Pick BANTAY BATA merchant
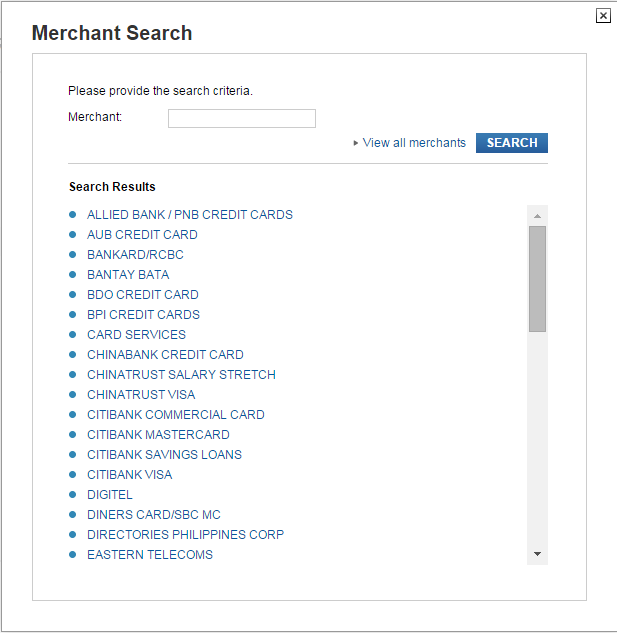Screen dimensions: 617x633 click(x=128, y=275)
